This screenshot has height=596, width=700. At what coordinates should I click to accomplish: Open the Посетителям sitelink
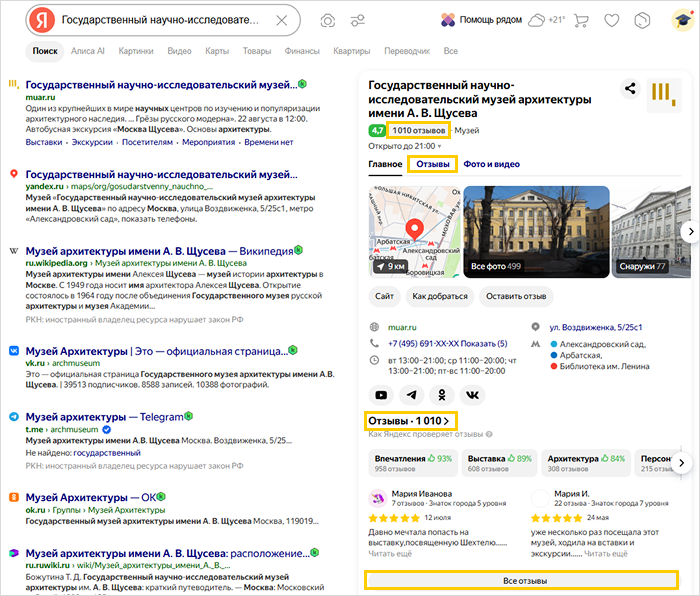pyautogui.click(x=147, y=142)
